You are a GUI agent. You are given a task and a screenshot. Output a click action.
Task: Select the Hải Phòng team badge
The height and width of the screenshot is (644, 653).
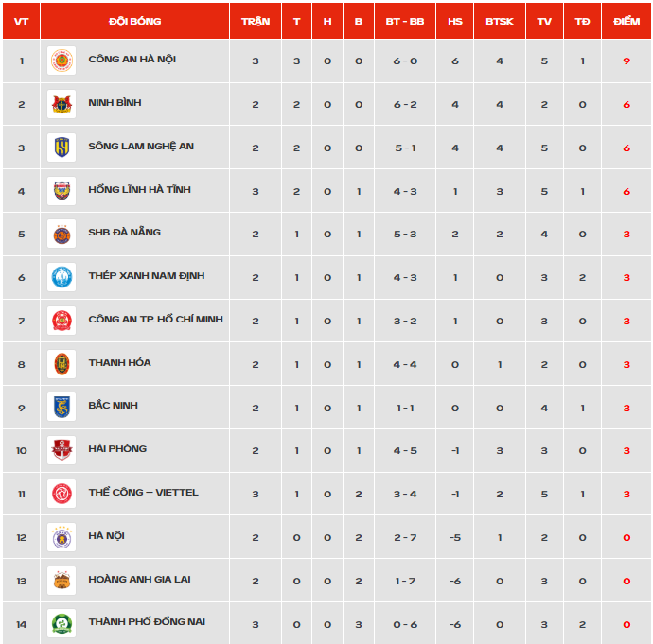pyautogui.click(x=62, y=450)
